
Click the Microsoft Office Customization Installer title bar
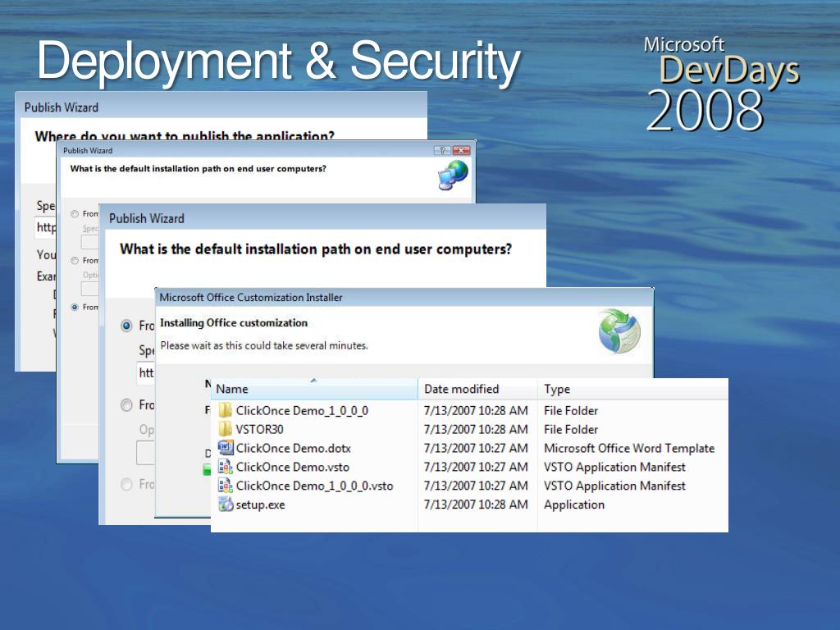404,297
